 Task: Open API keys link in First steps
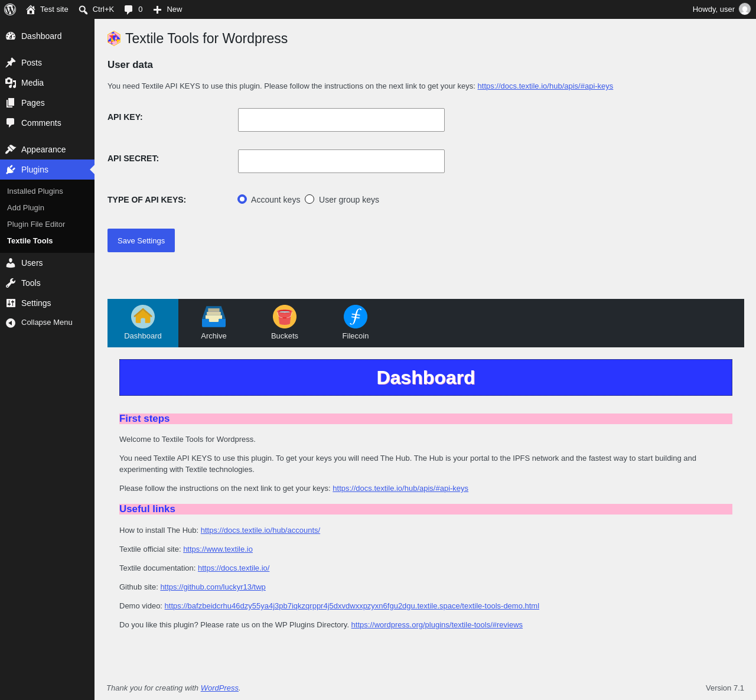pos(400,489)
